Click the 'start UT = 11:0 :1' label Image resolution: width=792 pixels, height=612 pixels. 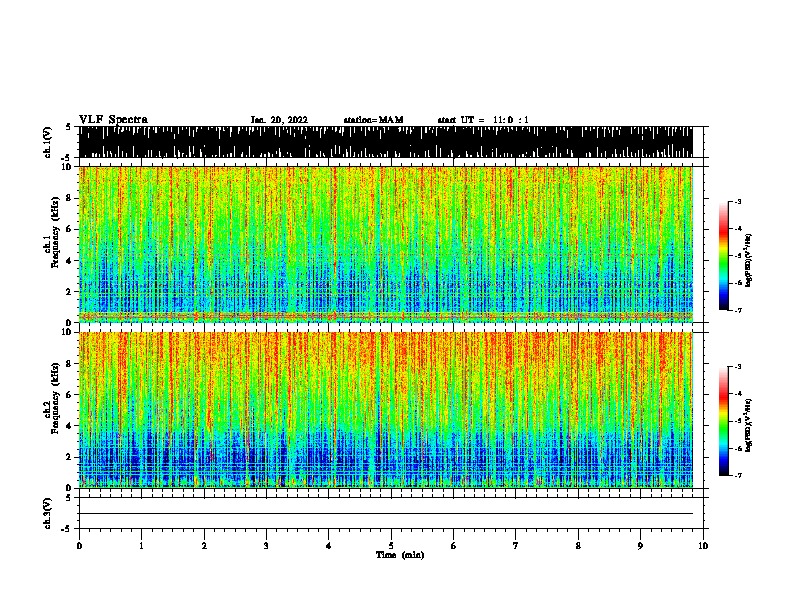[x=483, y=120]
